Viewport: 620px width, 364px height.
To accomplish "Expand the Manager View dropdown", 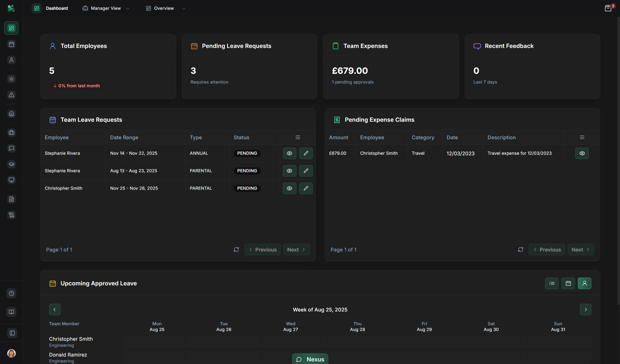I will click(x=128, y=8).
